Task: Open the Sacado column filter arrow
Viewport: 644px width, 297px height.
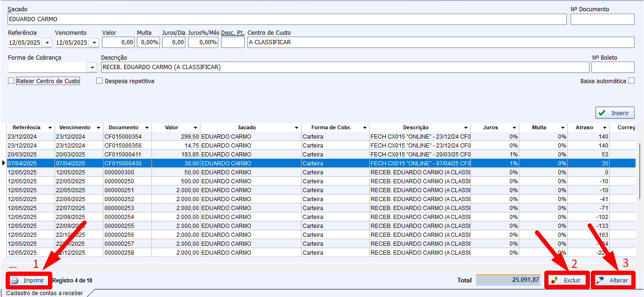Action: (x=296, y=128)
